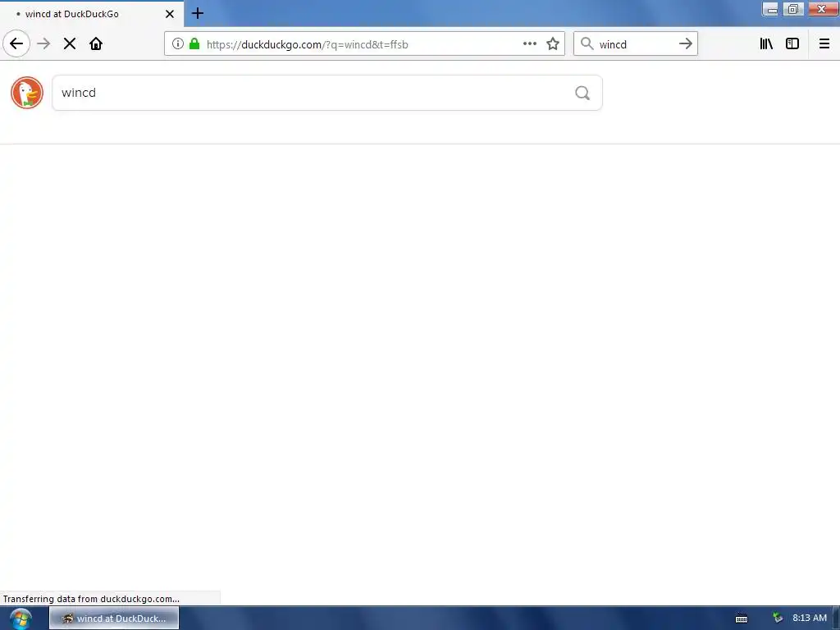The image size is (840, 630).
Task: Open the page actions three-dot menu
Action: pos(529,43)
